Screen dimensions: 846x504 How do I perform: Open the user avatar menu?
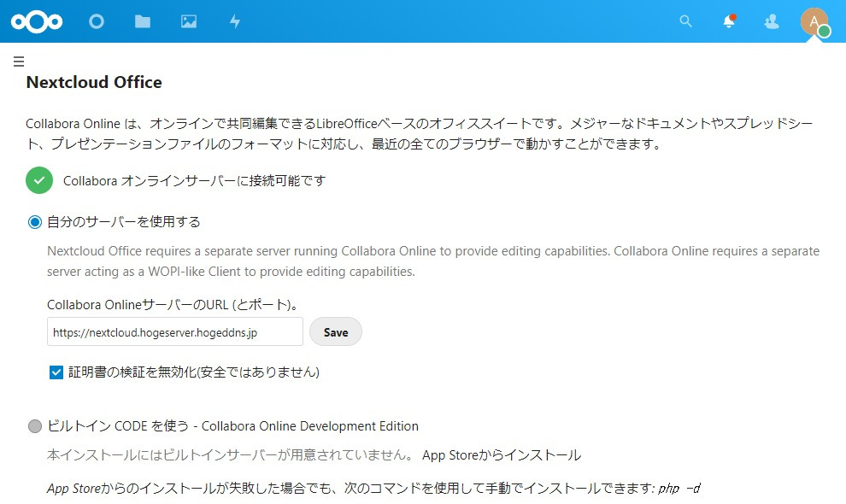tap(814, 22)
